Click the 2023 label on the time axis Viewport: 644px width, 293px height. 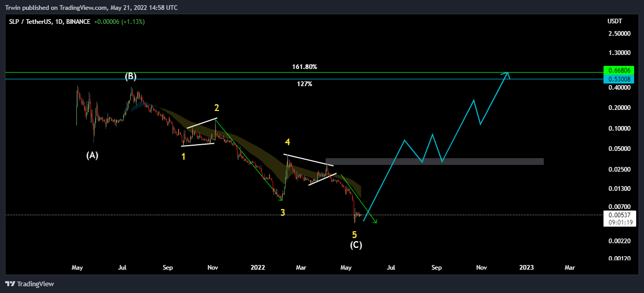(527, 268)
